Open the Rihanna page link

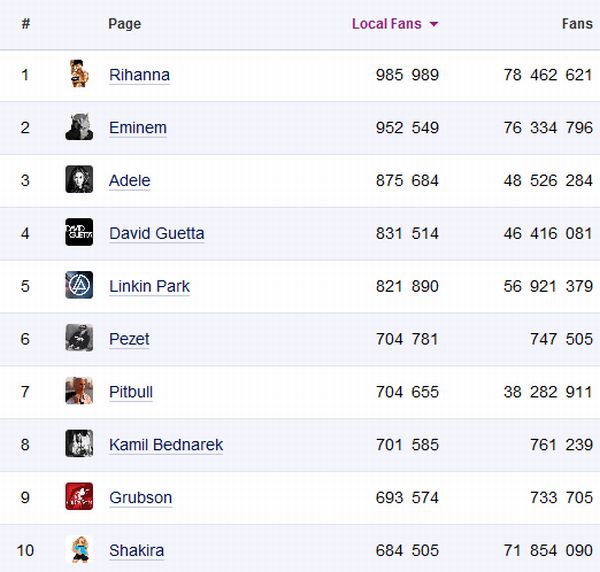(139, 75)
